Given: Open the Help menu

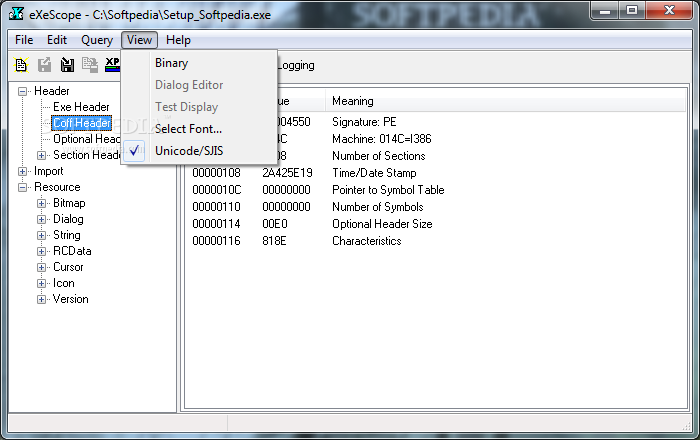Looking at the screenshot, I should [178, 40].
